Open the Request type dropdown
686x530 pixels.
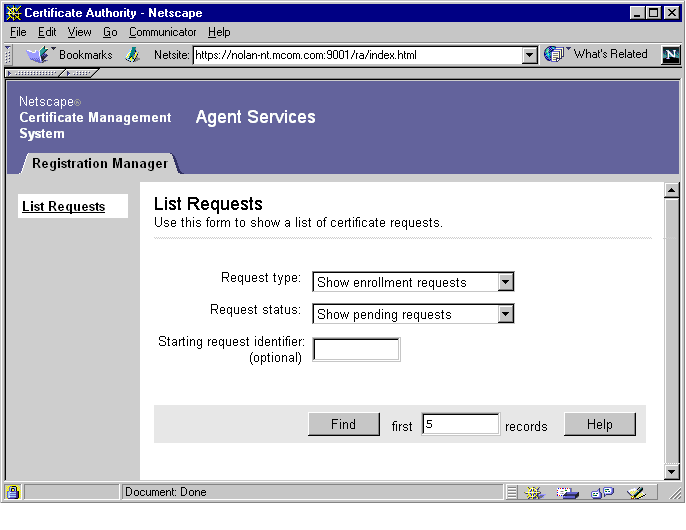505,282
